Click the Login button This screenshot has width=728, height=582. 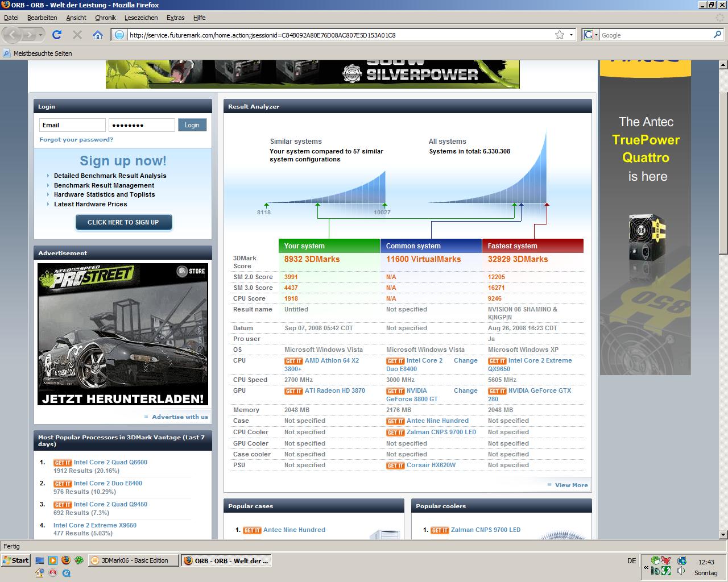pos(192,125)
